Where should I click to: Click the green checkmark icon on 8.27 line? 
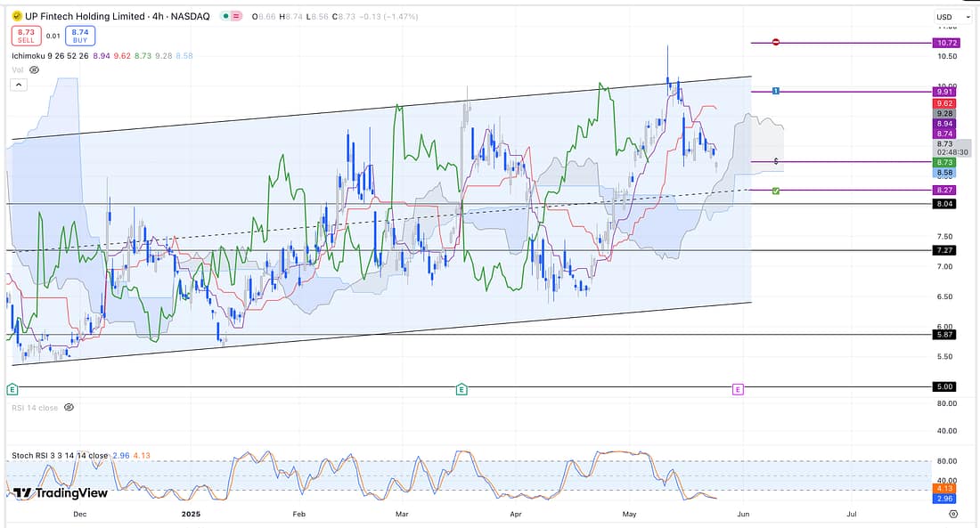(x=776, y=191)
